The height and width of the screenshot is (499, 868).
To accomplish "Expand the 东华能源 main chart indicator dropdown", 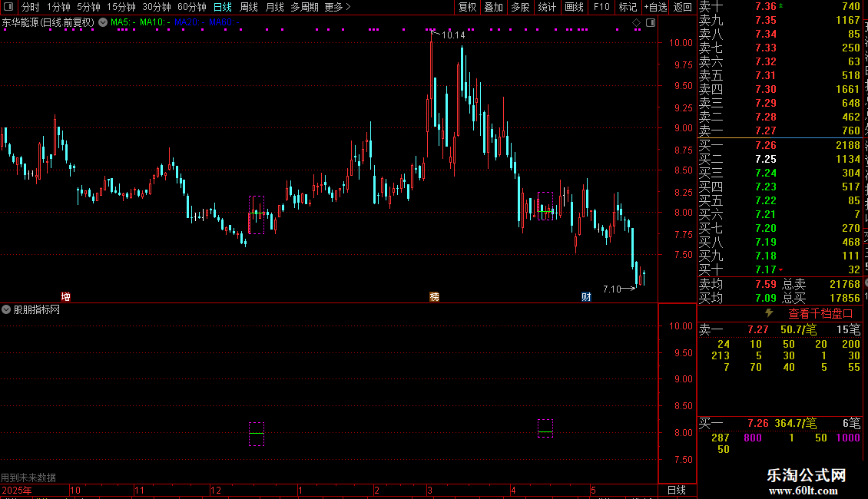I will click(x=103, y=23).
